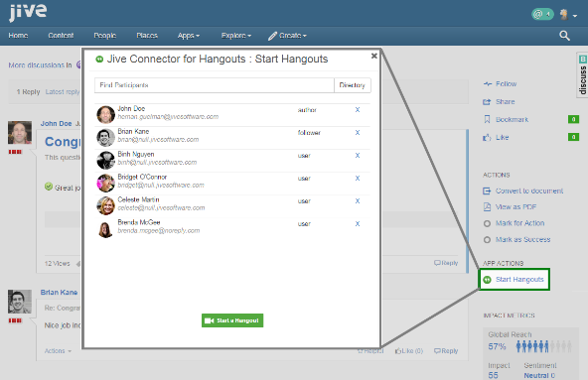Click the "12 Views" text
Screen dimensions: 588x380
(57, 264)
